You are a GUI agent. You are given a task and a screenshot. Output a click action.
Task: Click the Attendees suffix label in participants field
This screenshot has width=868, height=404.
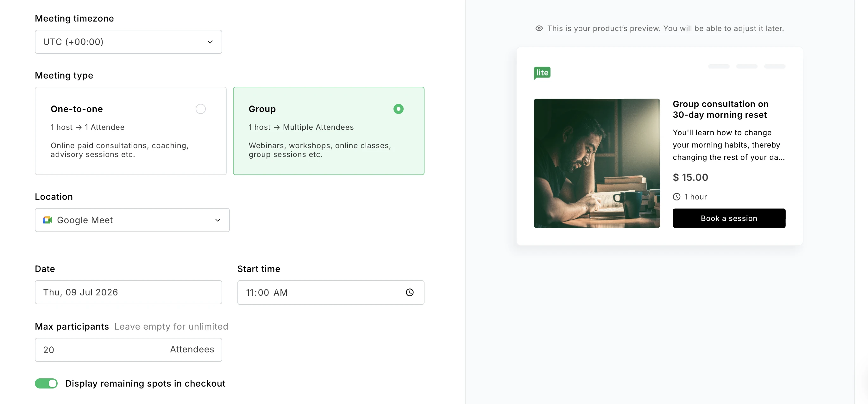click(x=192, y=350)
